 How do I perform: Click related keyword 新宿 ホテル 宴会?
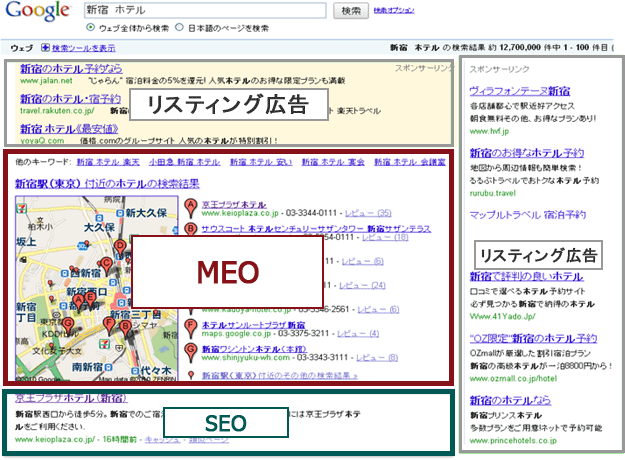[x=333, y=162]
